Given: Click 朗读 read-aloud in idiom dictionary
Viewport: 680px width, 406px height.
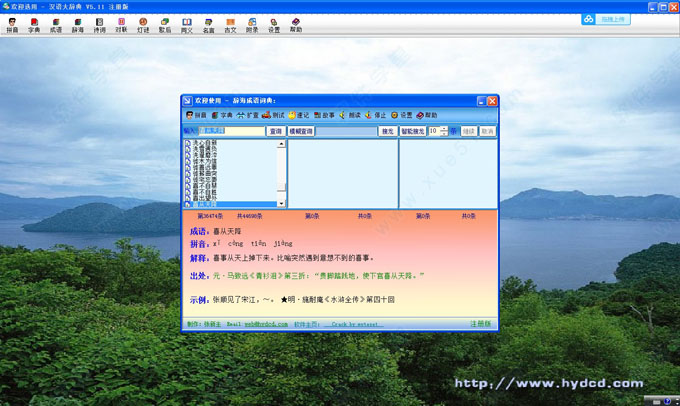Looking at the screenshot, I should click(350, 115).
